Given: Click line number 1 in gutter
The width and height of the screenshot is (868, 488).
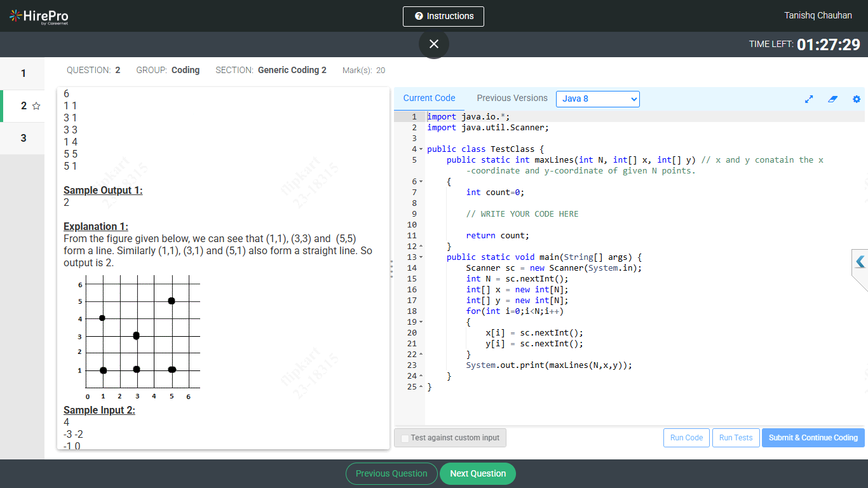Looking at the screenshot, I should click(x=414, y=117).
